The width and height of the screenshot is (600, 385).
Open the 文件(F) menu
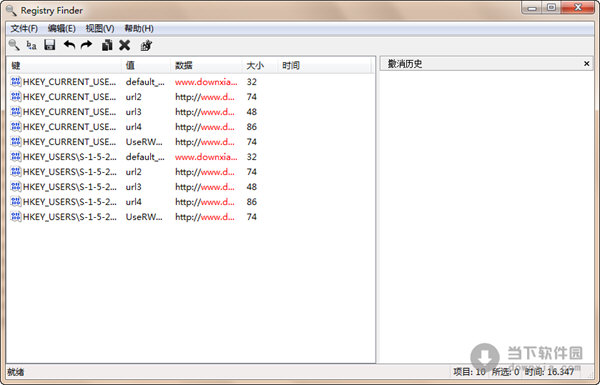point(24,28)
